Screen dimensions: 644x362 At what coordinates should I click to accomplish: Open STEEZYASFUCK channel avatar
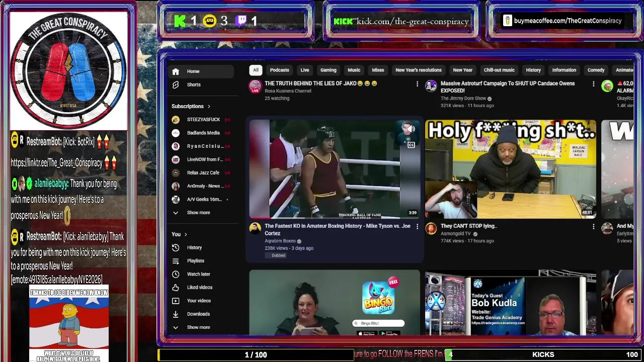tap(176, 120)
